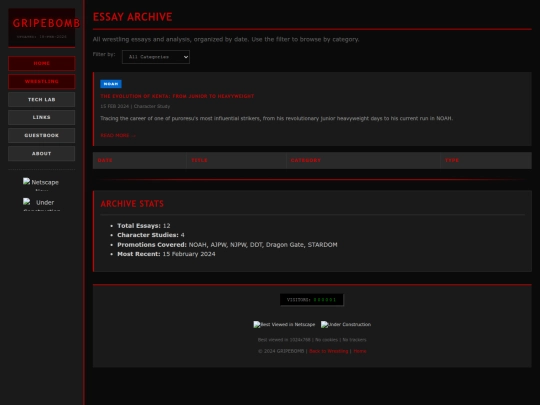
Task: Go to the Wrestling section
Action: 41,82
